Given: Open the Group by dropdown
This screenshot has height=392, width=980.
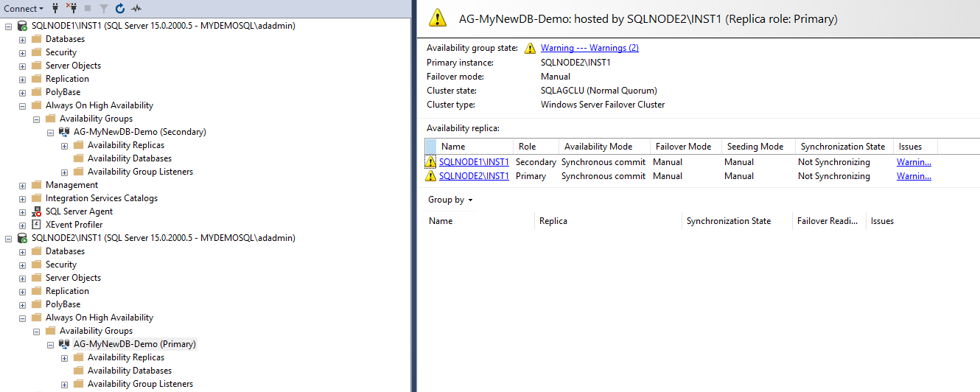Looking at the screenshot, I should coord(450,200).
